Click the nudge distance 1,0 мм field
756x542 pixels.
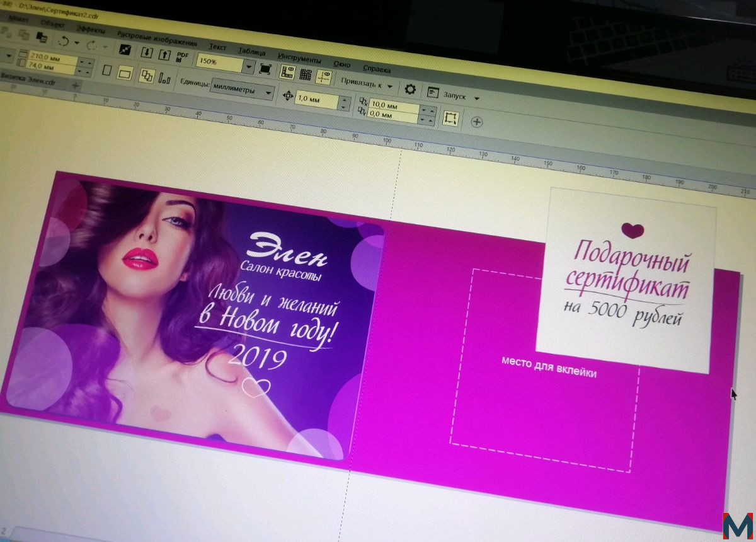(317, 100)
